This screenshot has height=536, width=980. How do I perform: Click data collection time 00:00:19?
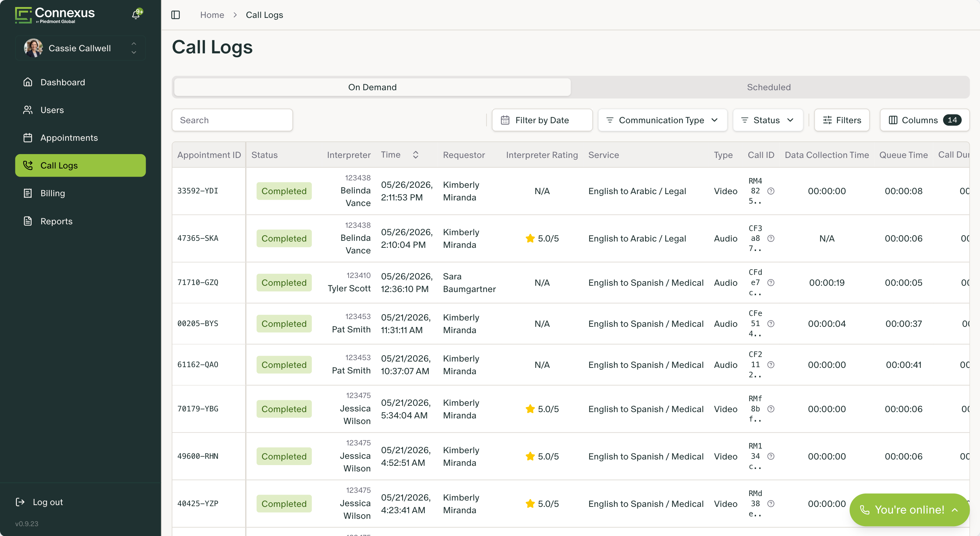click(827, 283)
